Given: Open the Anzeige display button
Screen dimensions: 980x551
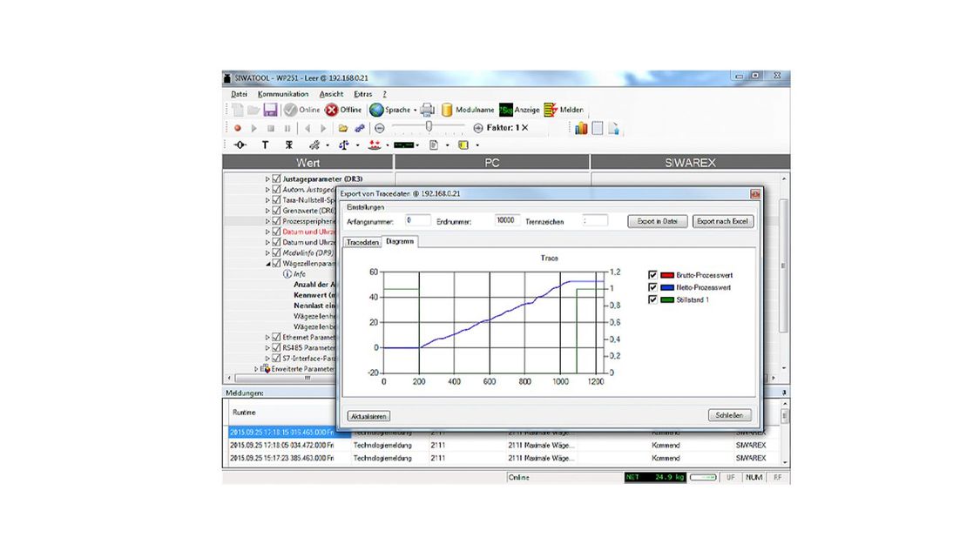Looking at the screenshot, I should click(519, 110).
